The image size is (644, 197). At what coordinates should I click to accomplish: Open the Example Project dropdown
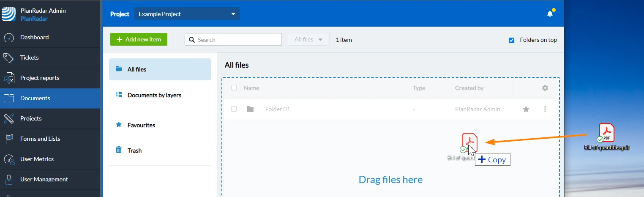click(187, 14)
